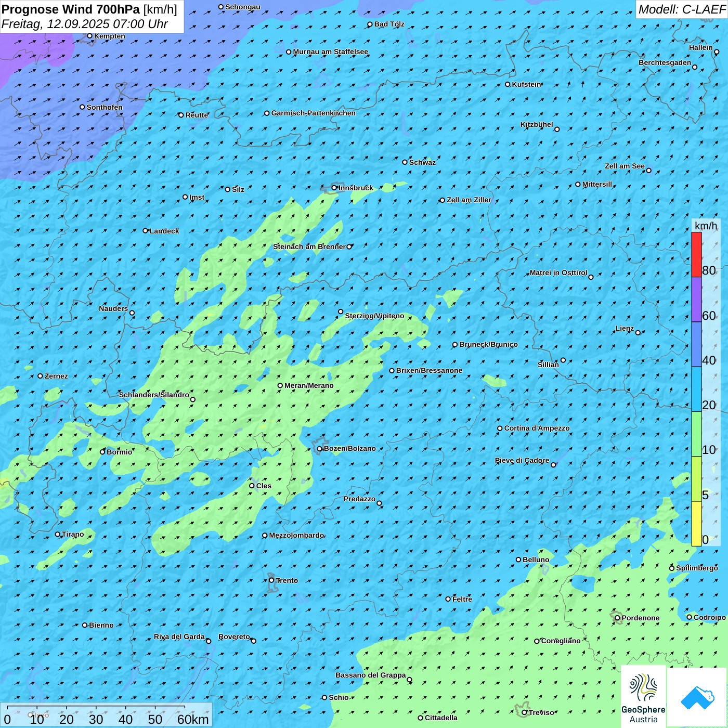Click the Lienz marker dot
This screenshot has width=728, height=728.
638,333
